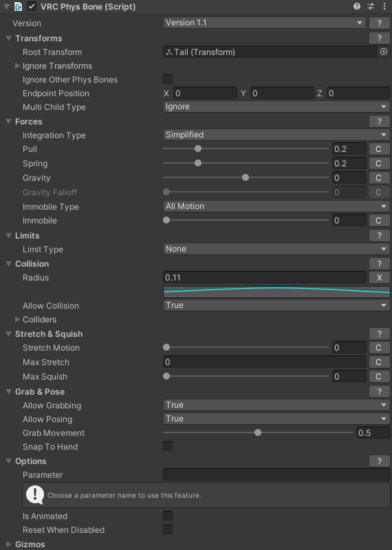The height and width of the screenshot is (550, 392).
Task: Enable Ignore Other Phys Bones checkbox
Action: tap(168, 79)
